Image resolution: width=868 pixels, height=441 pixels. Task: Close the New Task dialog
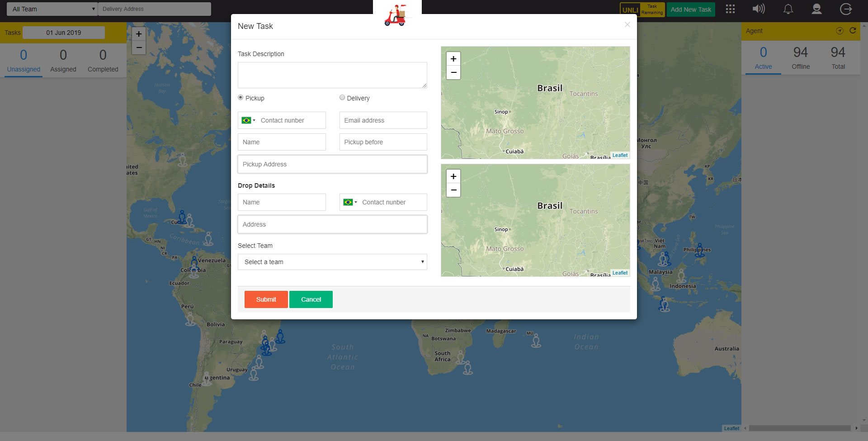point(627,24)
